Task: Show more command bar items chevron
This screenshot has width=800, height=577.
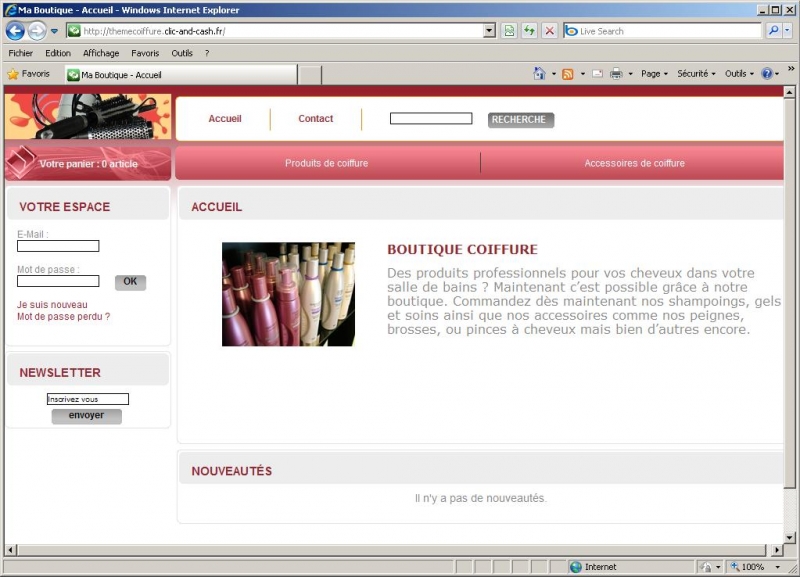Action: click(x=791, y=69)
